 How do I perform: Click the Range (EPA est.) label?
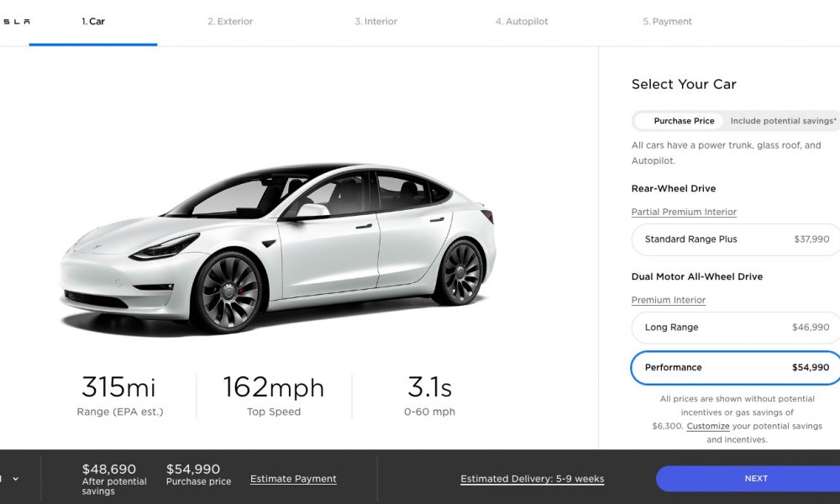(120, 412)
